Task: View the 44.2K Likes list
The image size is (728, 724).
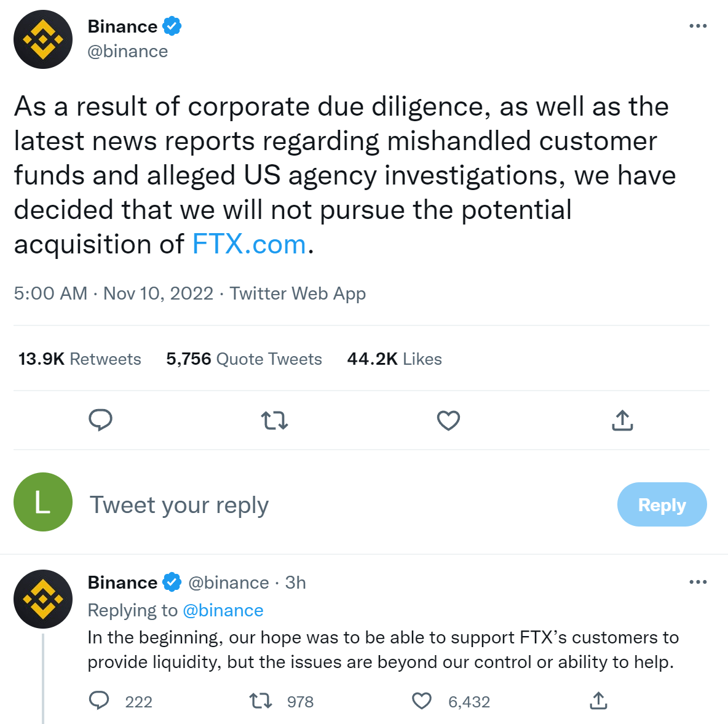Action: [394, 359]
